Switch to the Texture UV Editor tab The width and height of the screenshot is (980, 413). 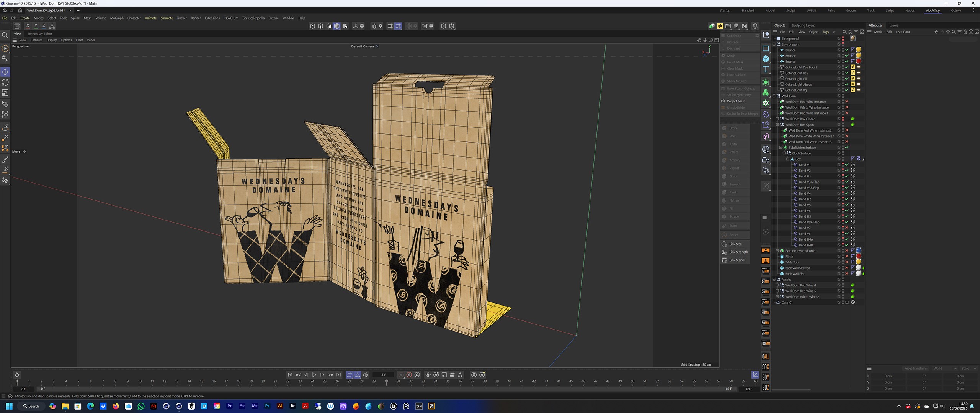tap(40, 34)
